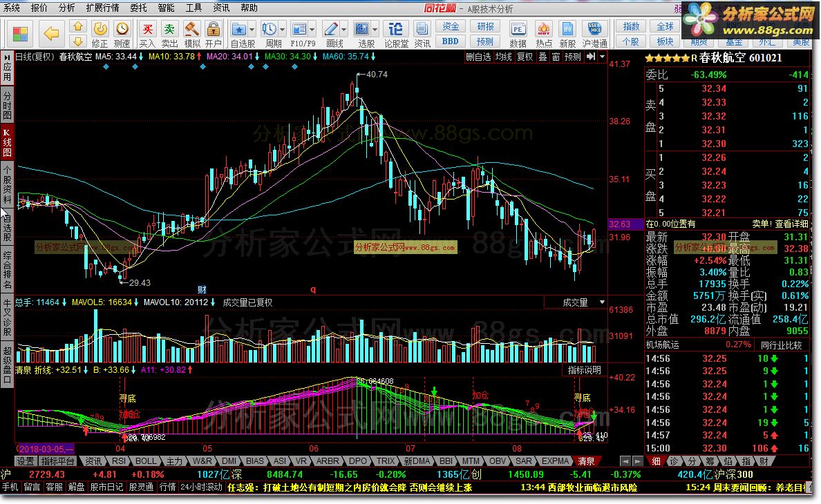Toggle 复权 price adjustment

click(x=525, y=57)
